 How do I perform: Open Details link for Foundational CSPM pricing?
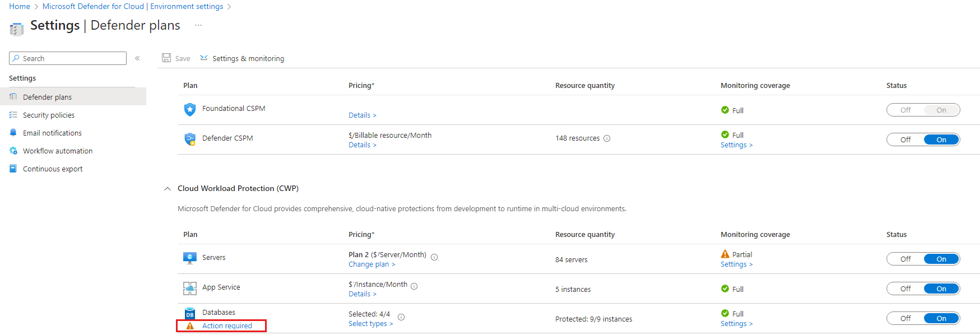pyautogui.click(x=363, y=115)
